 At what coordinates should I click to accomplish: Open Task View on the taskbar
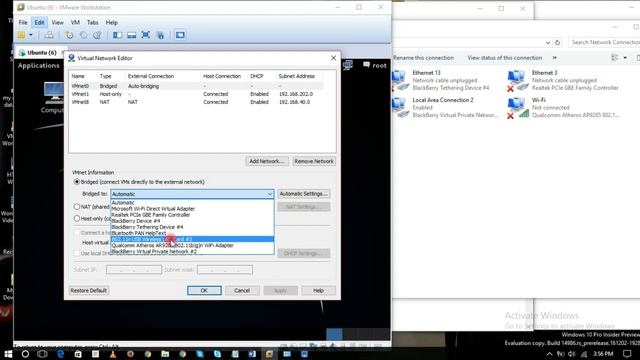pos(42,354)
